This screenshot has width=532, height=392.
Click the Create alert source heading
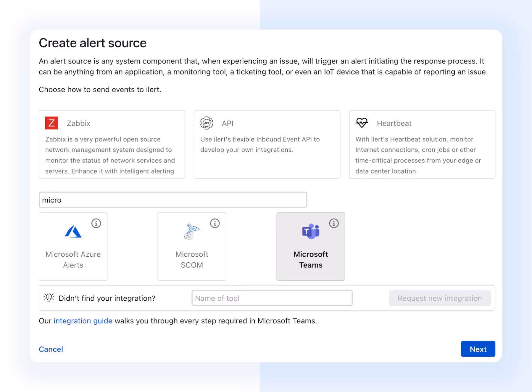(93, 43)
